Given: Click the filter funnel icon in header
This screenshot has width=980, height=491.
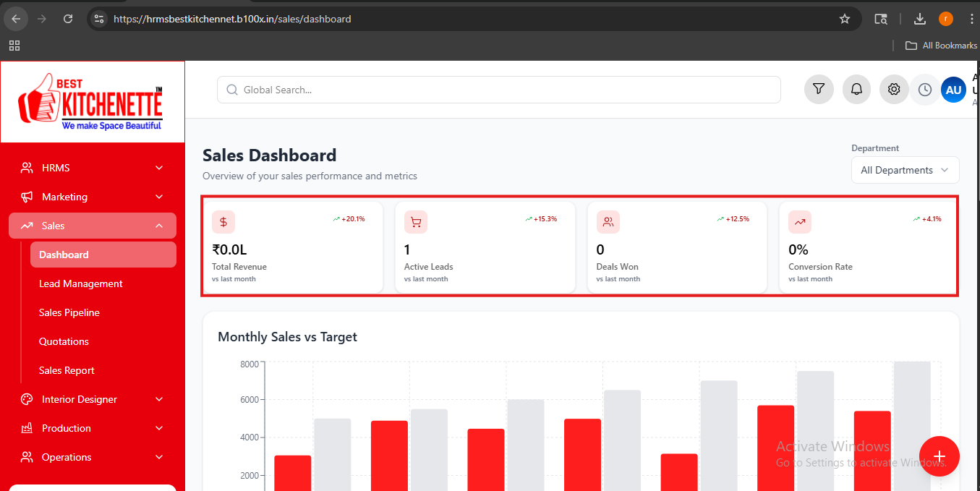Looking at the screenshot, I should point(819,90).
